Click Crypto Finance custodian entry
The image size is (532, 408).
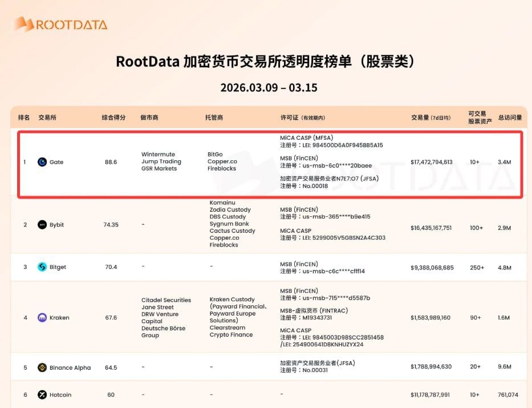(x=231, y=335)
